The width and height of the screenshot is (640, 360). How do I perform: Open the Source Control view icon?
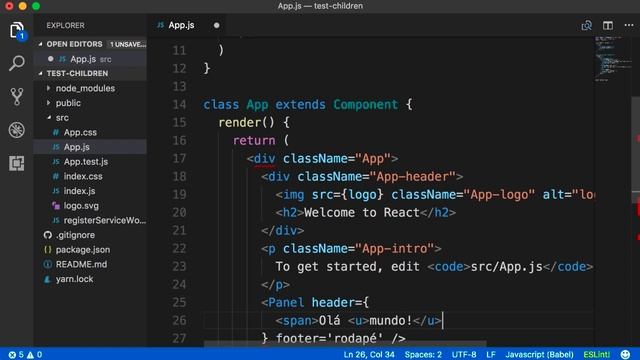click(x=17, y=97)
